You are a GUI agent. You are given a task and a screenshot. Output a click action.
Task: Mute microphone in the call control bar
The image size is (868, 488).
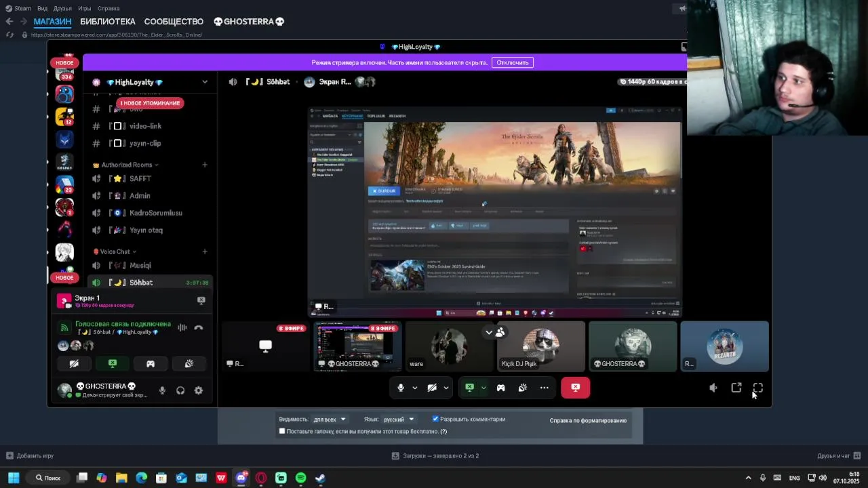pyautogui.click(x=401, y=388)
